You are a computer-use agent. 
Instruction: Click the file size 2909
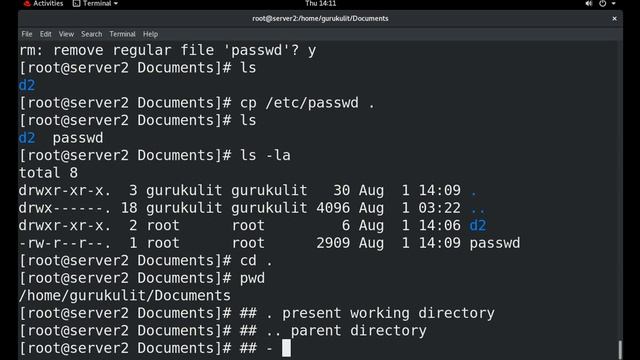333,243
